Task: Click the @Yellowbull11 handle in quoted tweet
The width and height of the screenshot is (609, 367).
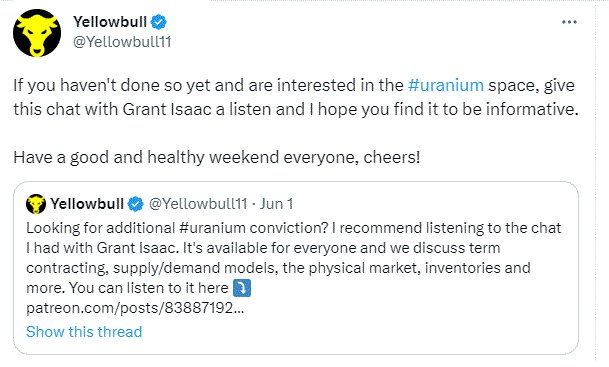Action: 198,204
